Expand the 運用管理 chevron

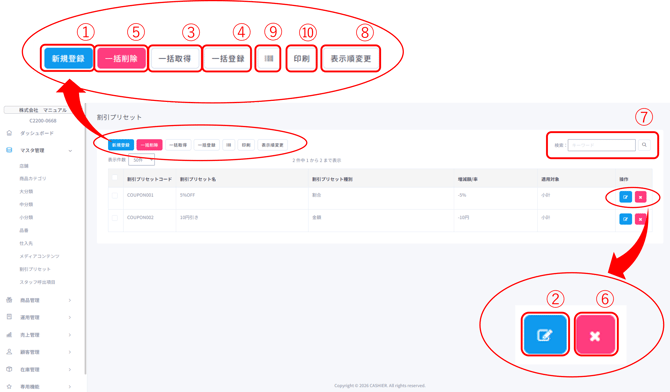(x=70, y=318)
